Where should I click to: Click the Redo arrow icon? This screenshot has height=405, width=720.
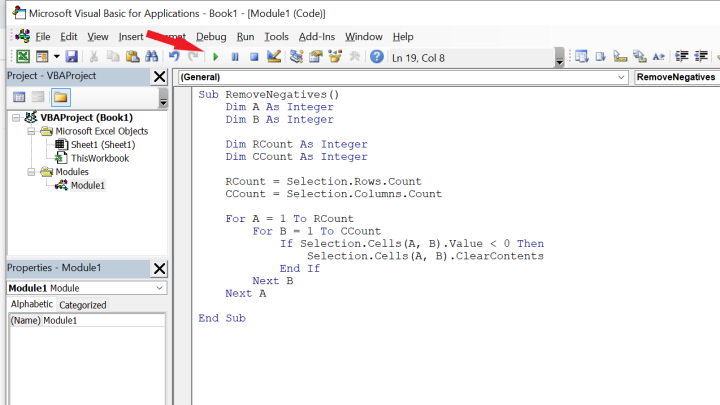tap(193, 56)
